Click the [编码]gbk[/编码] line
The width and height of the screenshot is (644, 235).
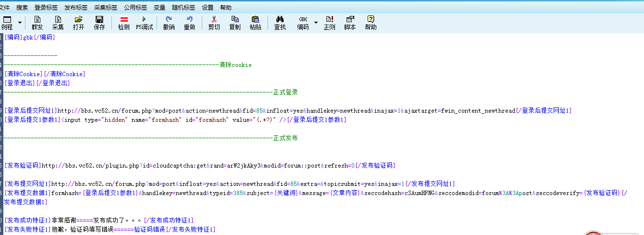30,38
